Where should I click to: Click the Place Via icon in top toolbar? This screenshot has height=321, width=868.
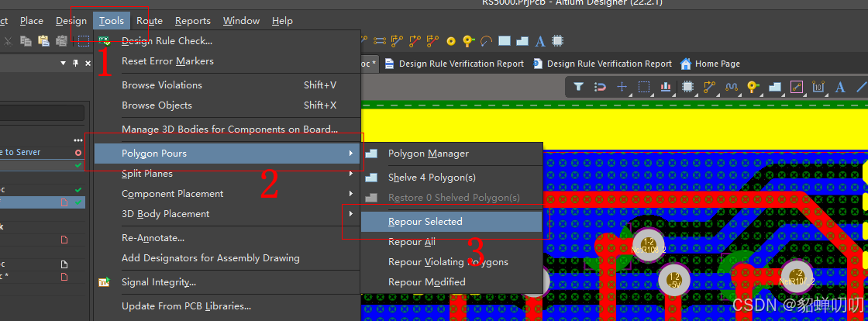click(x=469, y=40)
